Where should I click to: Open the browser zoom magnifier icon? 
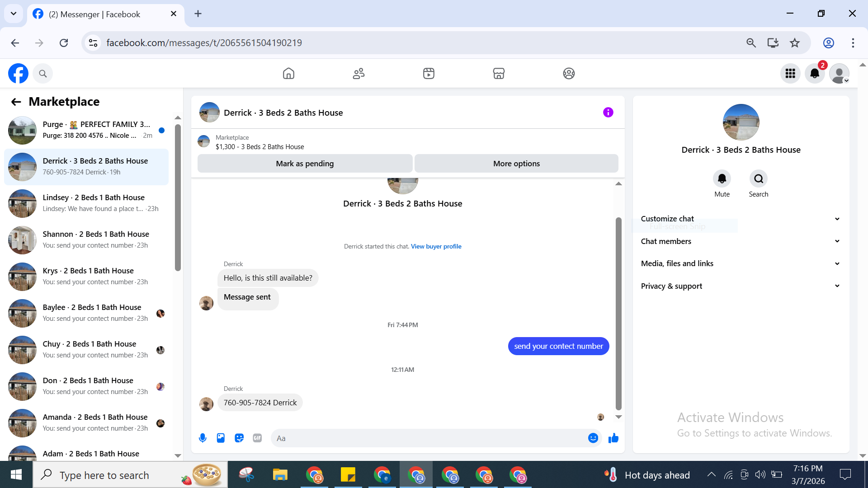point(751,43)
